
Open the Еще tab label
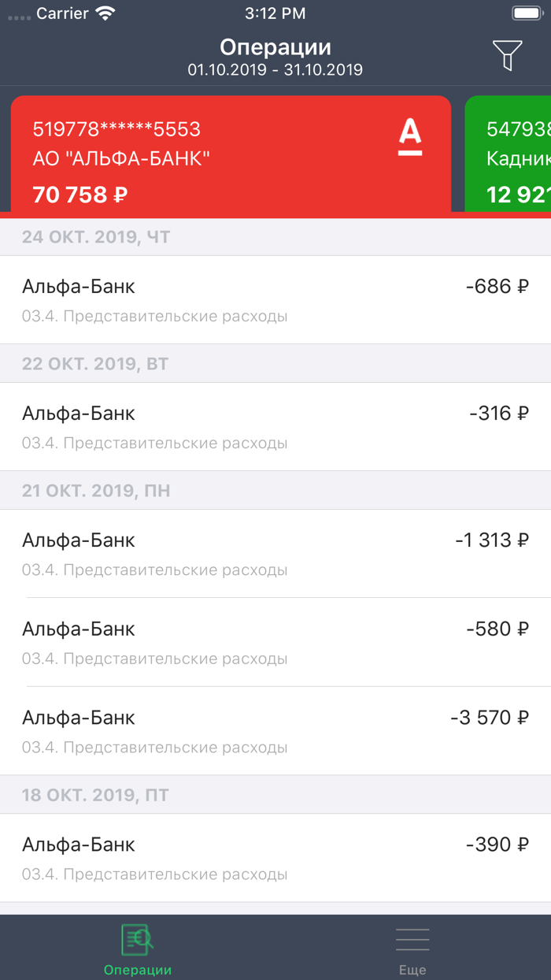point(412,970)
